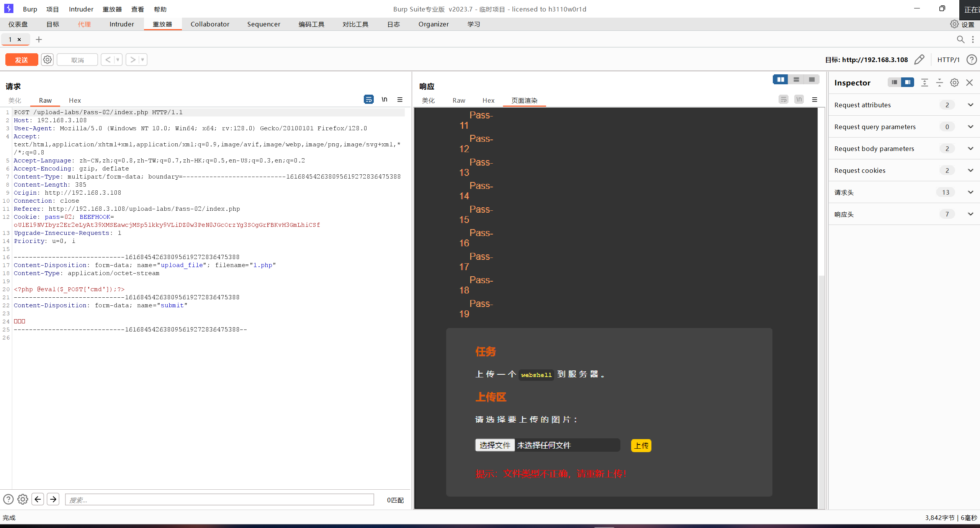
Task: Click the yellow 上传 upload button
Action: click(641, 446)
